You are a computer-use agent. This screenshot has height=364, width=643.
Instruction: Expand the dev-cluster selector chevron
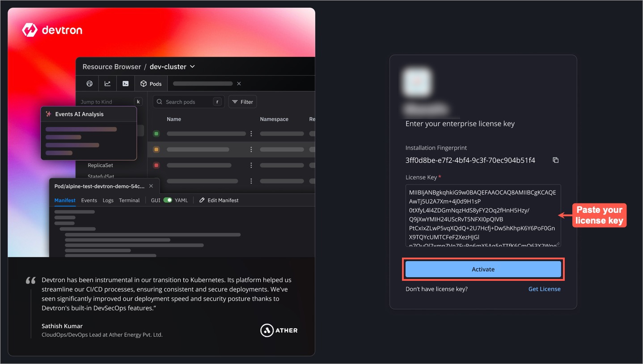(x=192, y=66)
